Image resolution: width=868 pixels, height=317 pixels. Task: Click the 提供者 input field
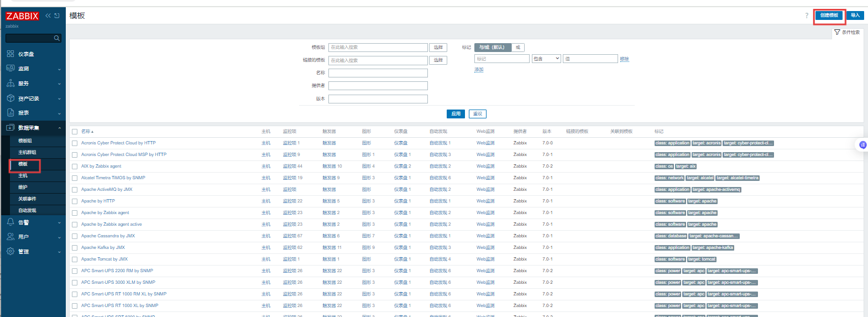tap(378, 86)
